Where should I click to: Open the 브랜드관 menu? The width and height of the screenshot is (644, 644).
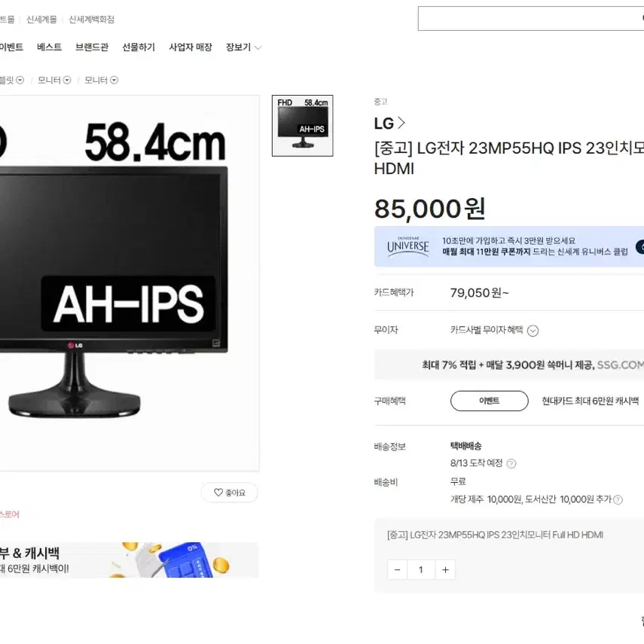click(x=92, y=47)
